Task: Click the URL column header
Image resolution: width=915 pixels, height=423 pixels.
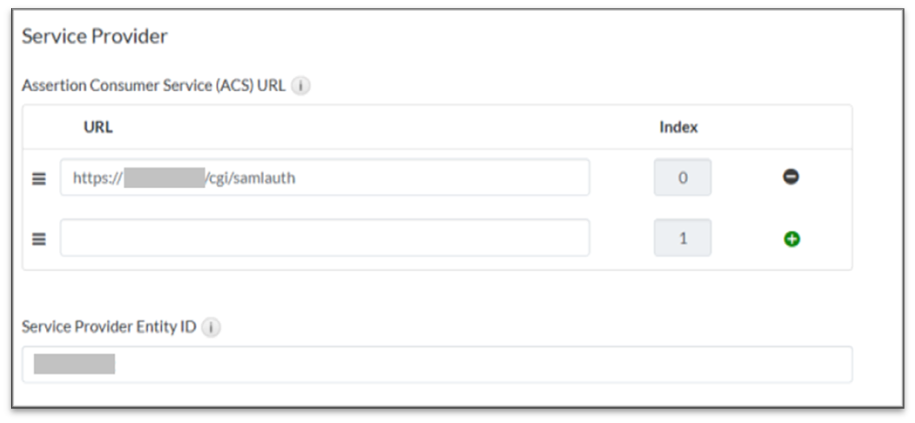Action: [98, 127]
